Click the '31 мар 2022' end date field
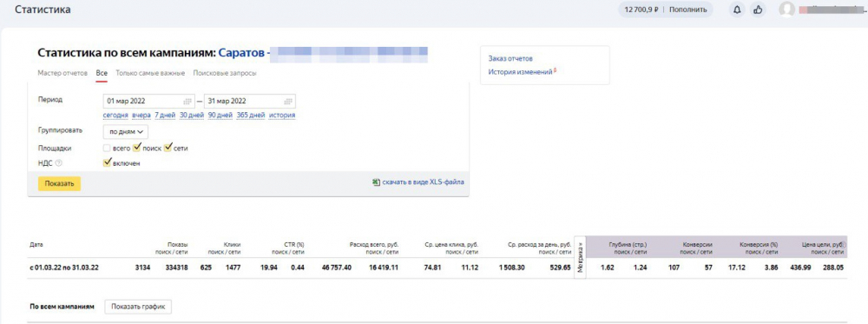The height and width of the screenshot is (324, 868). tap(250, 102)
